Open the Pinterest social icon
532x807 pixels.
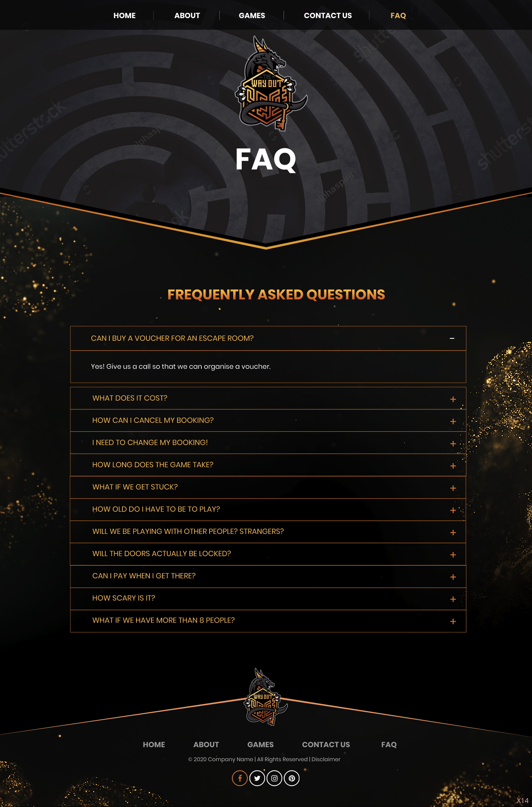coord(292,778)
